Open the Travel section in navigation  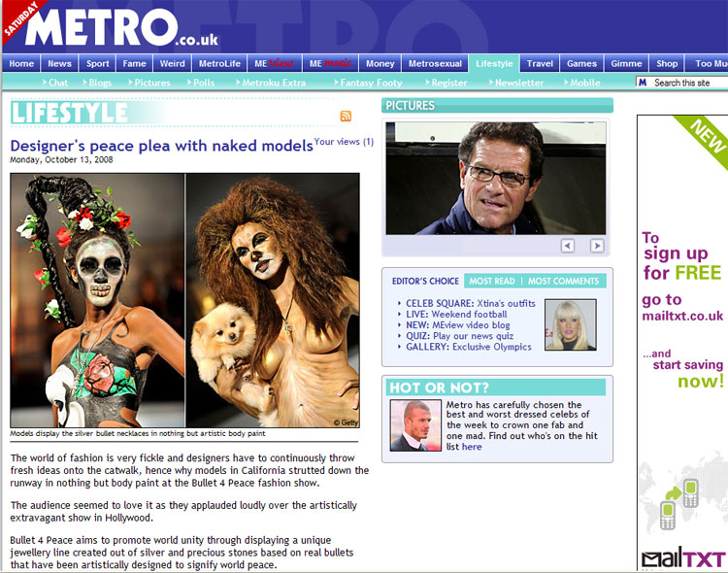point(541,64)
